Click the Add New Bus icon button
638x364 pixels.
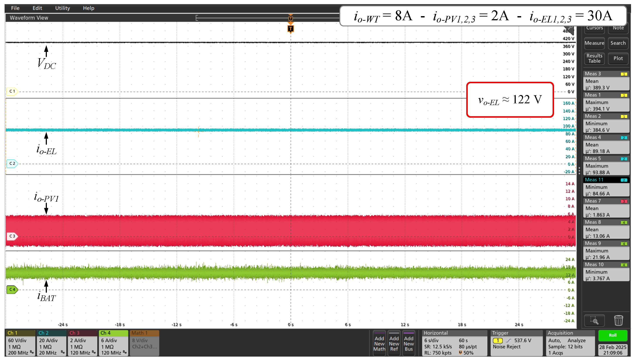(408, 343)
